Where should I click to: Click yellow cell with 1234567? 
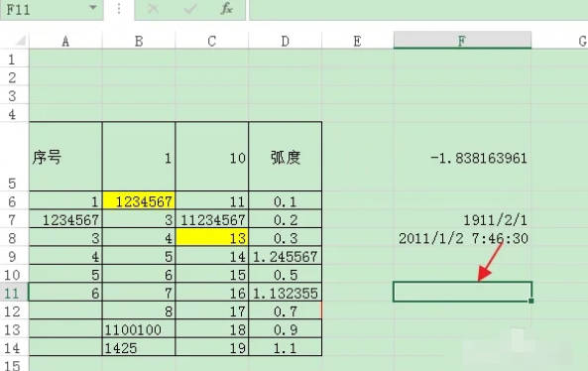pyautogui.click(x=139, y=201)
